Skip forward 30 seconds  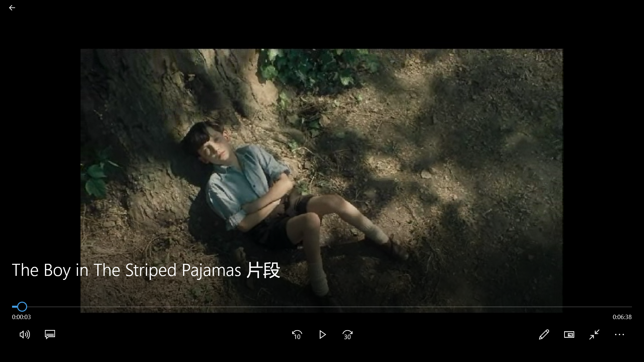pos(347,335)
